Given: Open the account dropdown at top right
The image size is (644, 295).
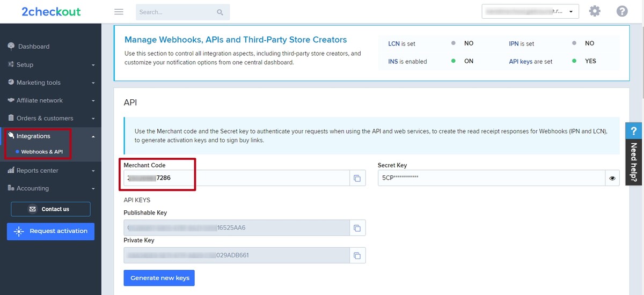Looking at the screenshot, I should (x=530, y=11).
